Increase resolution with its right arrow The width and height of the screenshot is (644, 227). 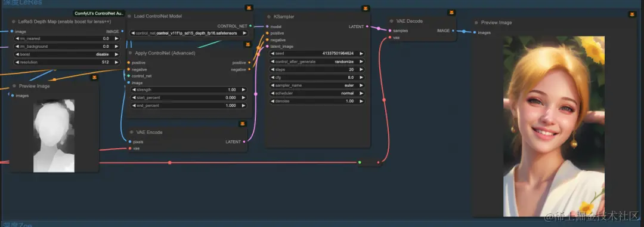pos(116,62)
